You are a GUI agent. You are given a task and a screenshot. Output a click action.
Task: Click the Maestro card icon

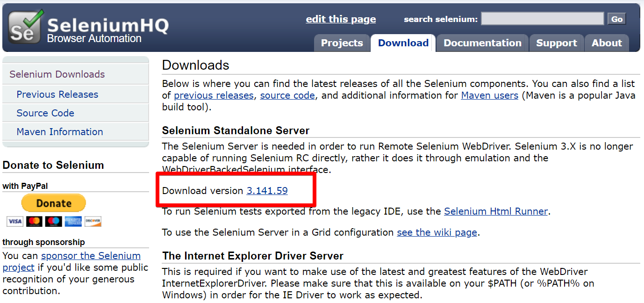53,221
